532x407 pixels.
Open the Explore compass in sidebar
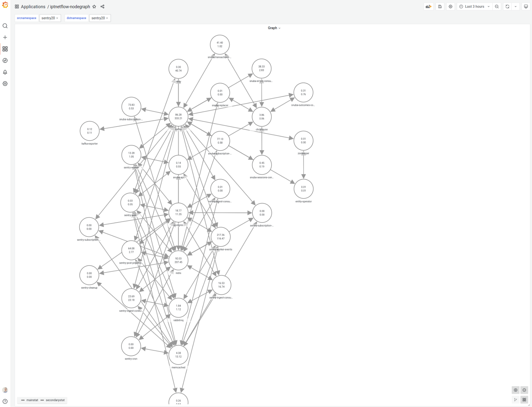point(5,61)
